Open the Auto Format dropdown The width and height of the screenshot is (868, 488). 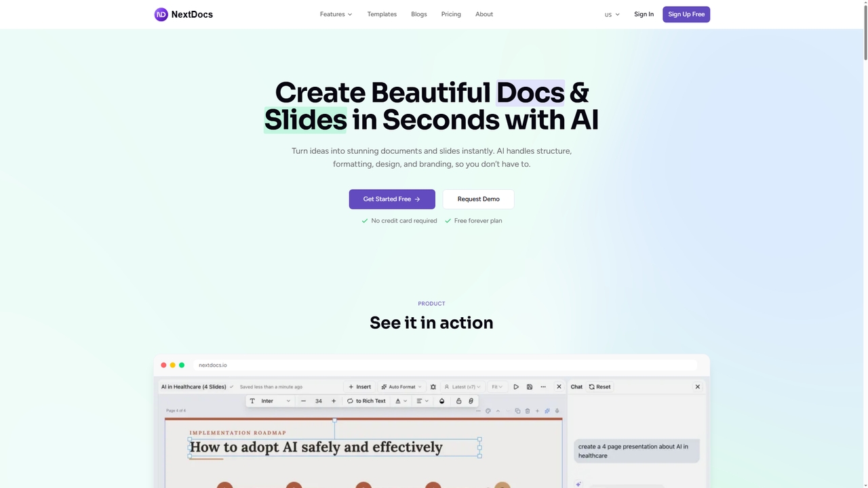pyautogui.click(x=401, y=387)
